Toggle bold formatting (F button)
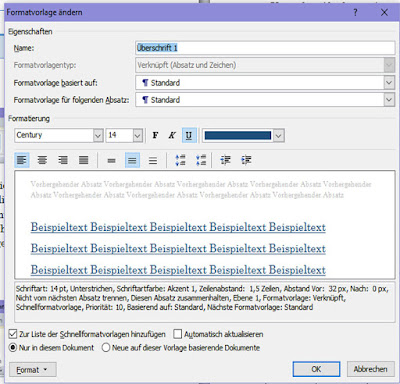Viewport: 400px width, 384px height. (x=155, y=135)
